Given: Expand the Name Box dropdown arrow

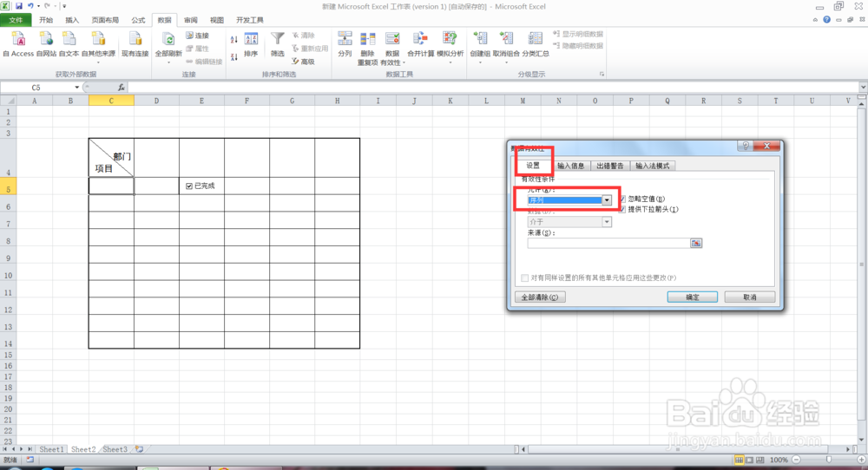Looking at the screenshot, I should [x=77, y=88].
